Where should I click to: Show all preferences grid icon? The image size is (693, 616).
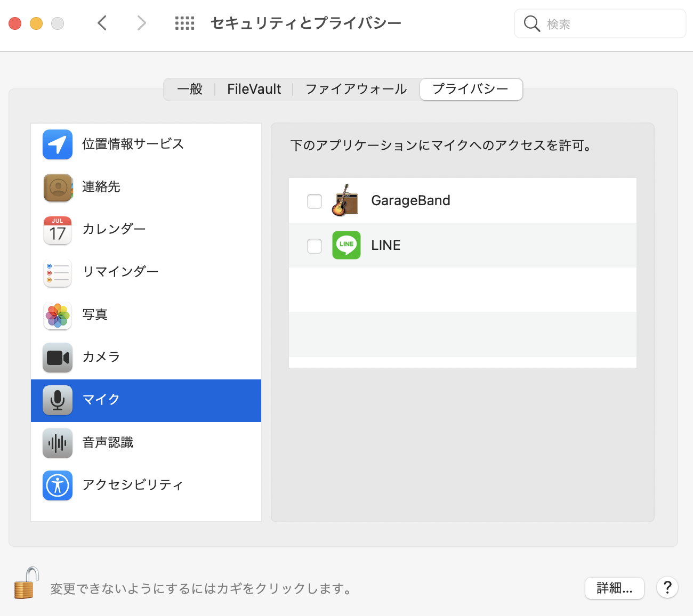click(x=185, y=23)
